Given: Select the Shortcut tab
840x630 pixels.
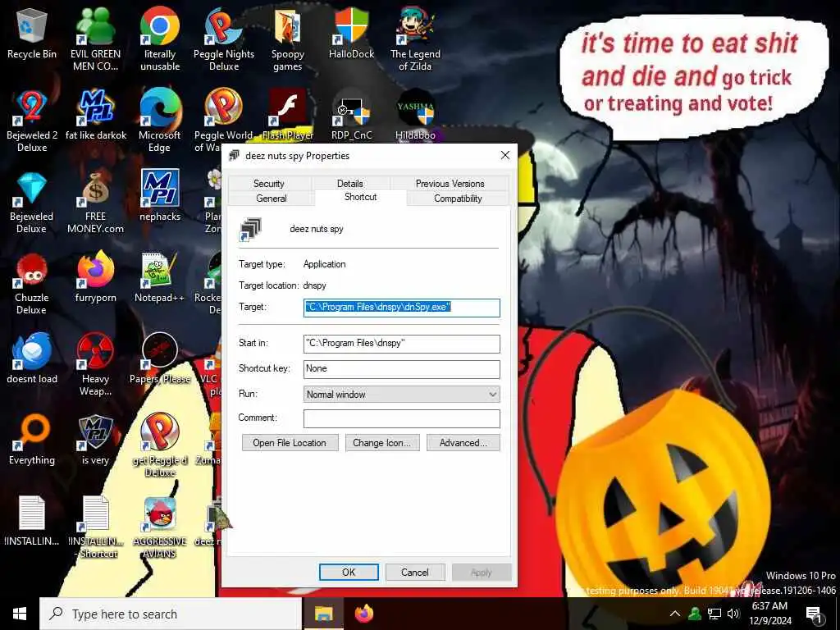Looking at the screenshot, I should click(x=361, y=197).
